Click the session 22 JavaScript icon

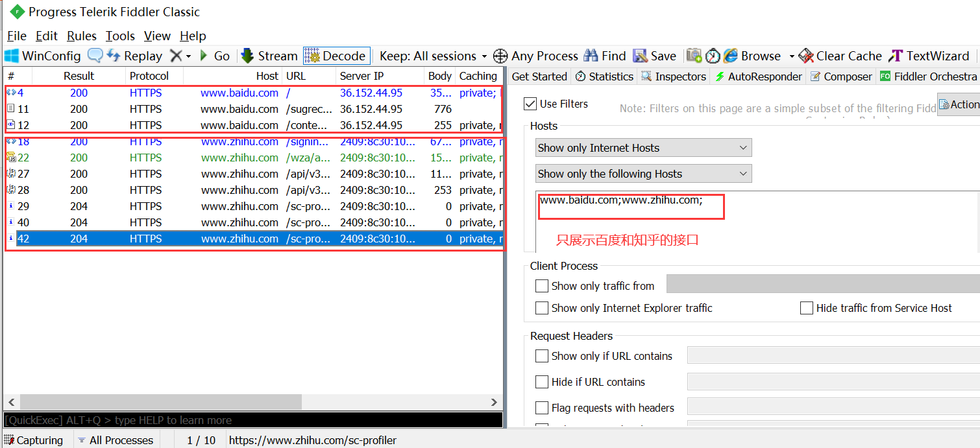pos(11,158)
